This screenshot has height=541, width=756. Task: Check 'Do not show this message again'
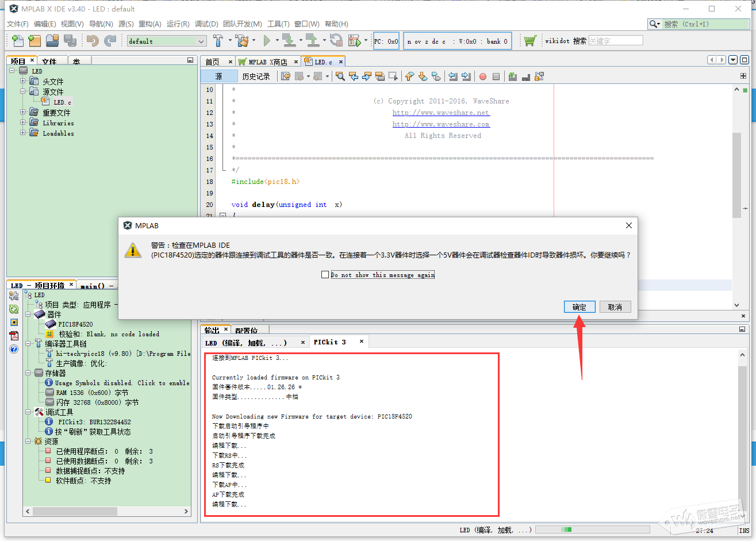(x=325, y=275)
